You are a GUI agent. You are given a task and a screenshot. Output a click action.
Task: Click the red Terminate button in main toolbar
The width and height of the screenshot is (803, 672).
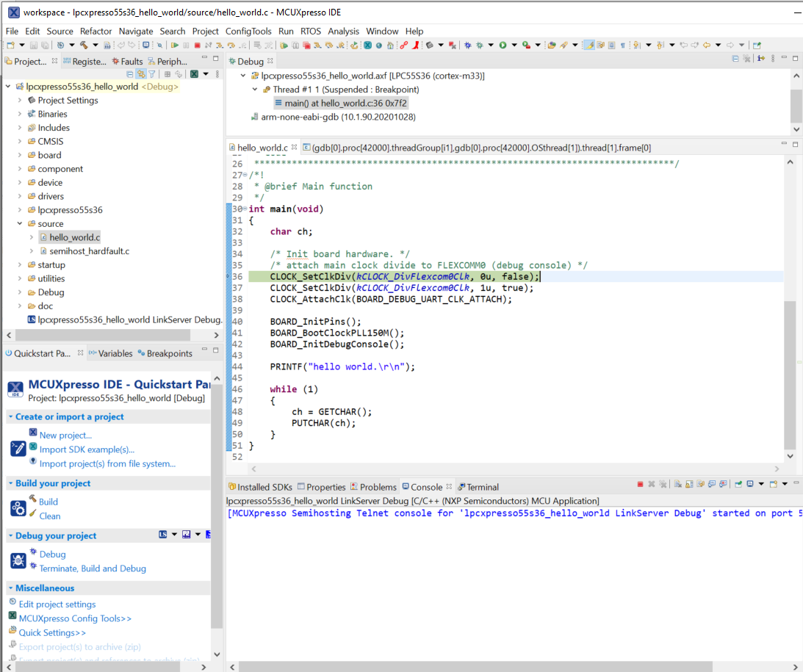click(x=197, y=46)
